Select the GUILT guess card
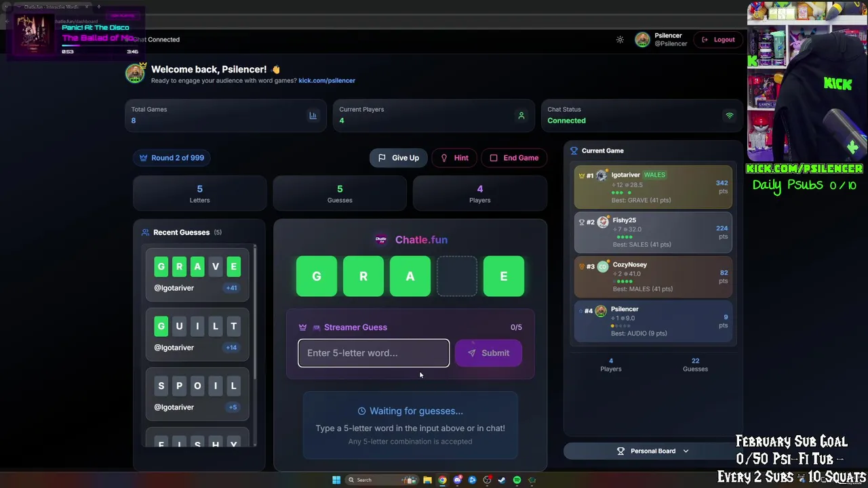The height and width of the screenshot is (488, 868). click(x=197, y=334)
